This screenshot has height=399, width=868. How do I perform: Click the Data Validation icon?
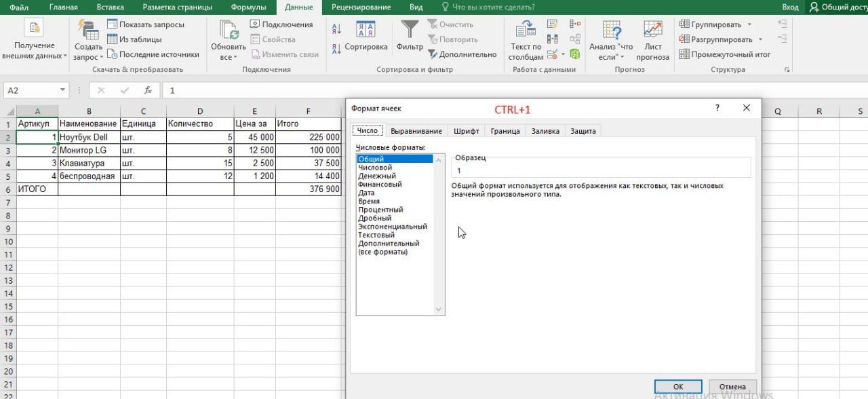(x=551, y=54)
